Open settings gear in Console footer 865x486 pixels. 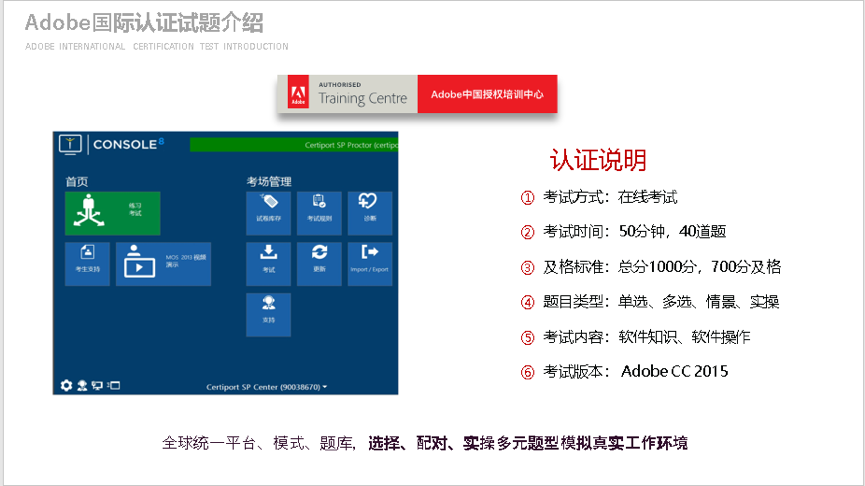66,386
